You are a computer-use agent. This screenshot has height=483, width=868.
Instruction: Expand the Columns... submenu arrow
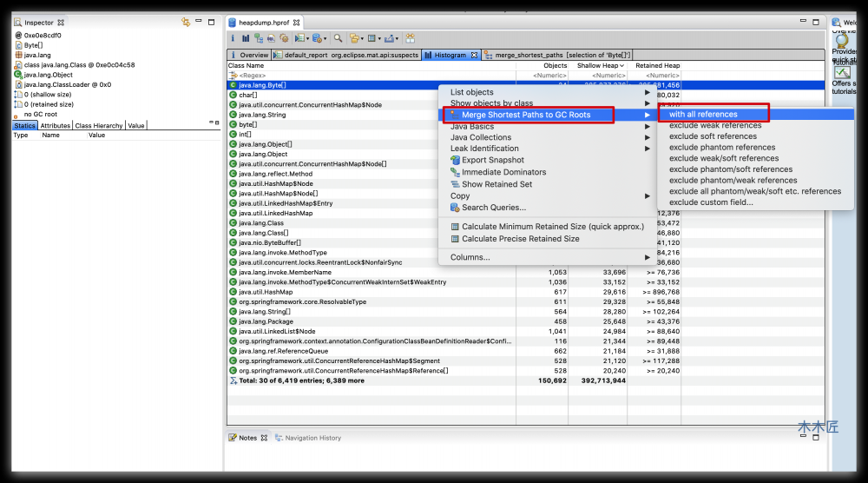(648, 257)
